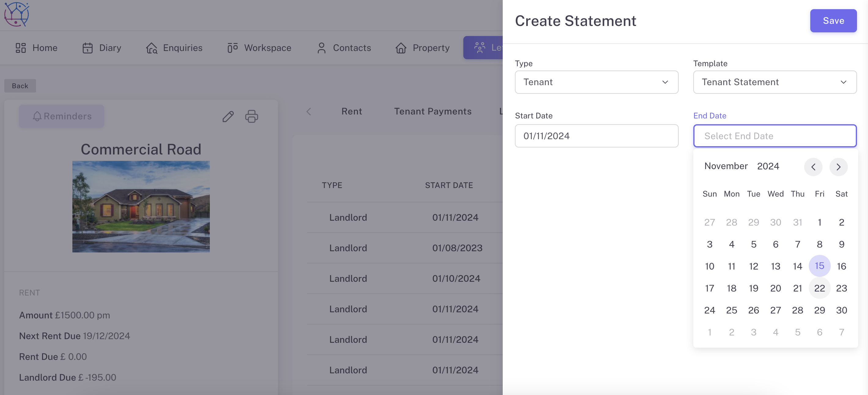Switch to the Rent tab
The width and height of the screenshot is (868, 395).
tap(352, 111)
